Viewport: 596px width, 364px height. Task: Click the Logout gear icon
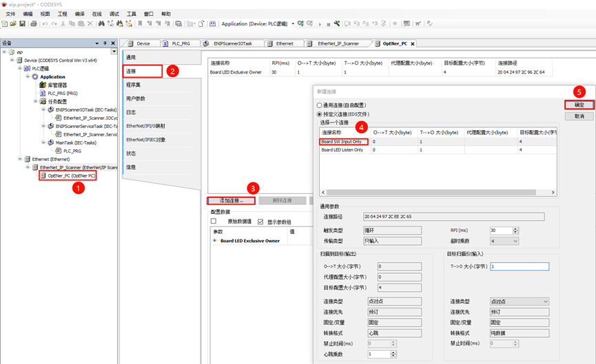pos(310,23)
